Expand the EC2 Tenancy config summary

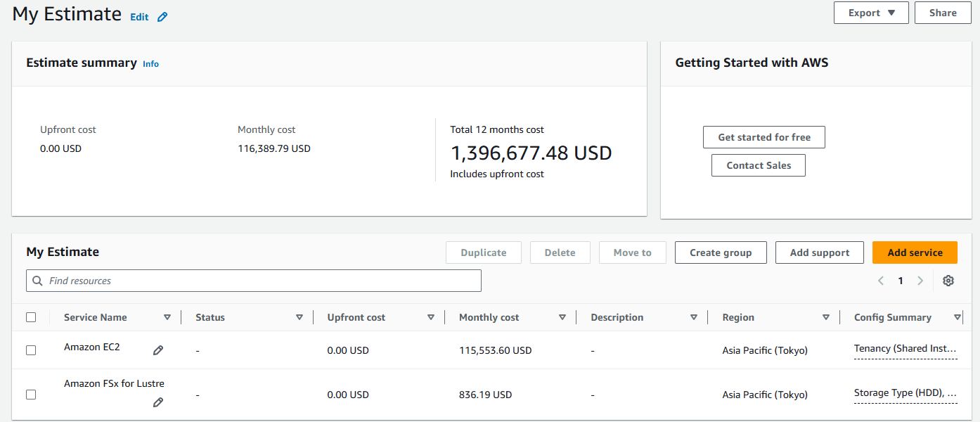point(905,348)
